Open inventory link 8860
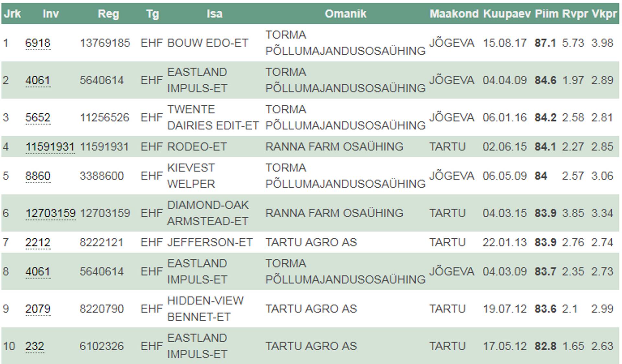 pos(38,176)
